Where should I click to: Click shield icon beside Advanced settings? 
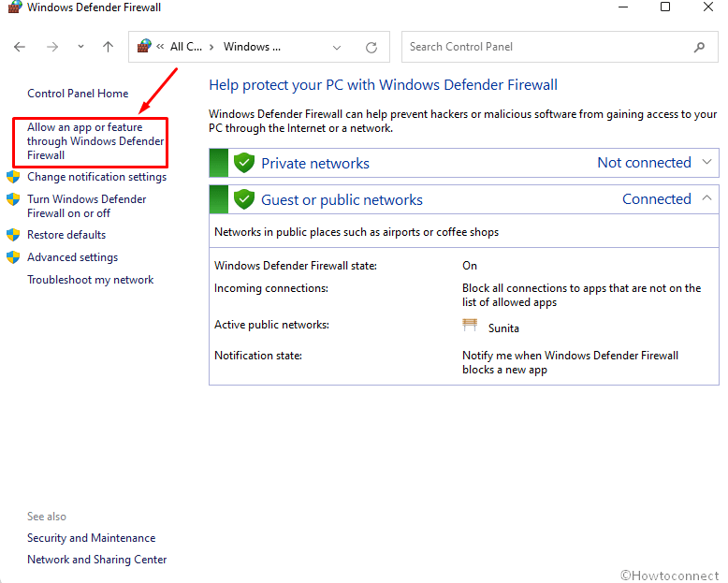coord(13,257)
